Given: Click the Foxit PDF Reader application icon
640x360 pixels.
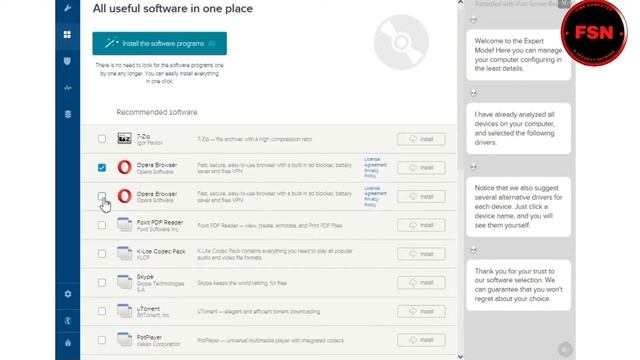Looking at the screenshot, I should 124,224.
